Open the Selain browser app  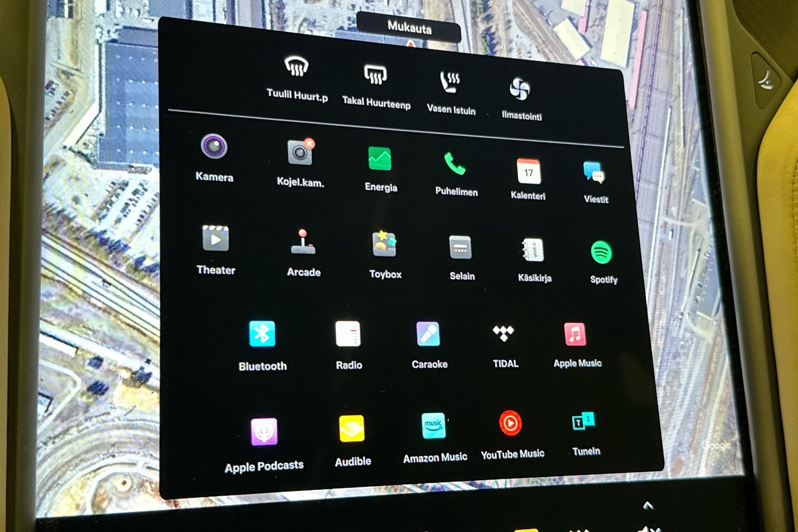pyautogui.click(x=462, y=258)
